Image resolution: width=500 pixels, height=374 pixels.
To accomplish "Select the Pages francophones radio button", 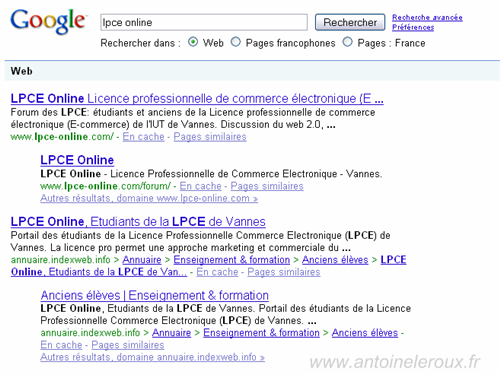I will coord(236,42).
